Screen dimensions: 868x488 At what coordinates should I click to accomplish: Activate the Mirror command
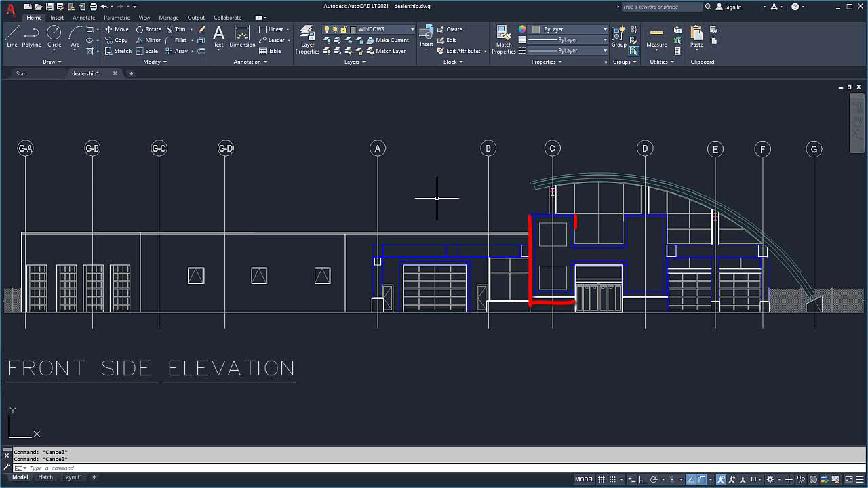(149, 40)
